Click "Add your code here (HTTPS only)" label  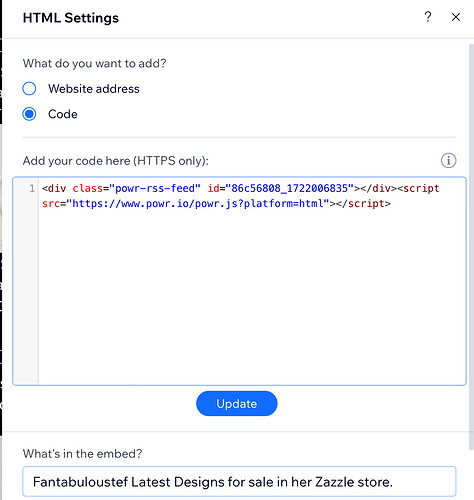pyautogui.click(x=116, y=161)
